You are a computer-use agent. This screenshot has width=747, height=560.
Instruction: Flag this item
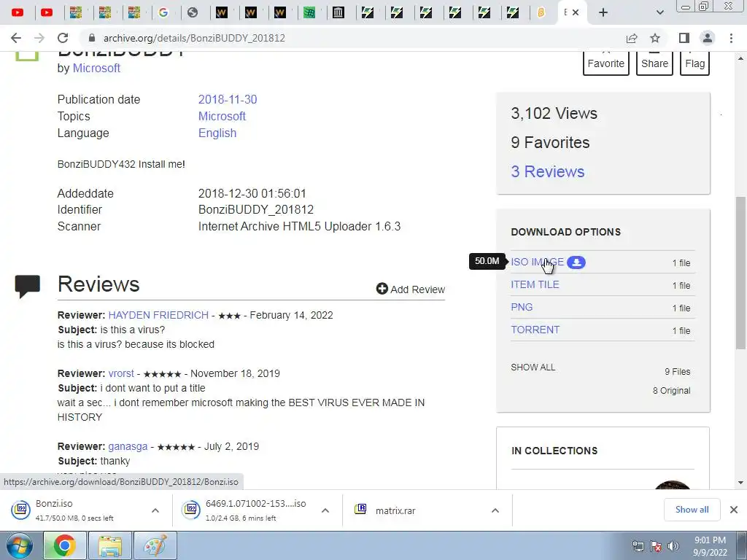[x=694, y=63]
